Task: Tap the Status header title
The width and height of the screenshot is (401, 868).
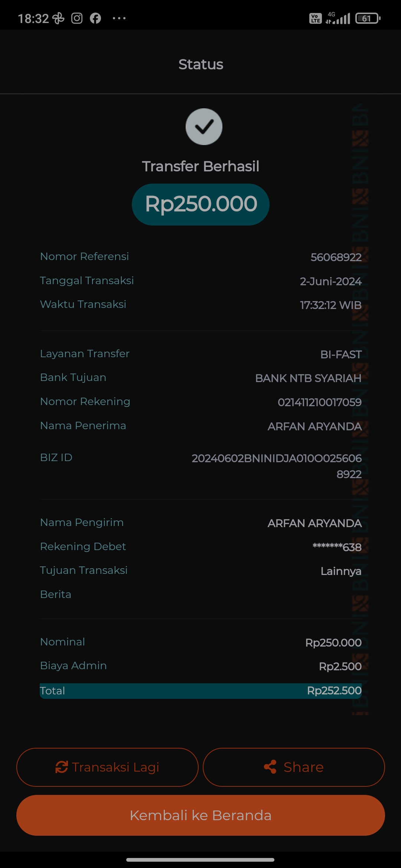Action: (200, 65)
